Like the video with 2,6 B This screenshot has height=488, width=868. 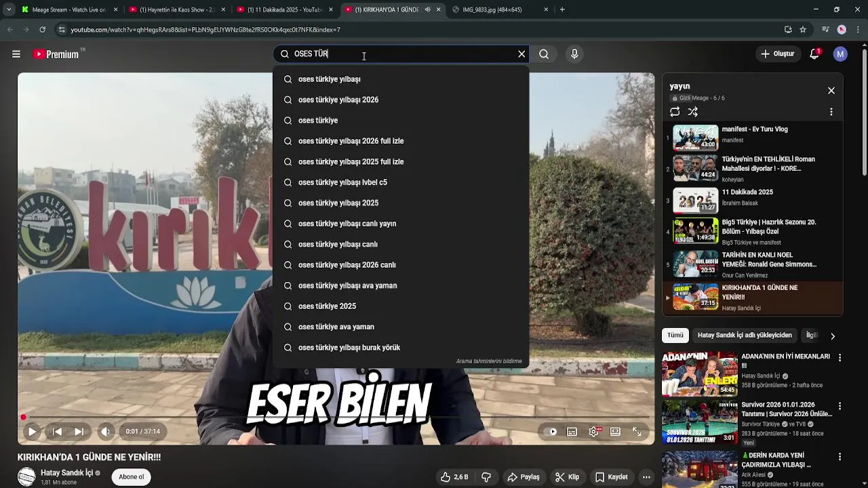(x=454, y=477)
